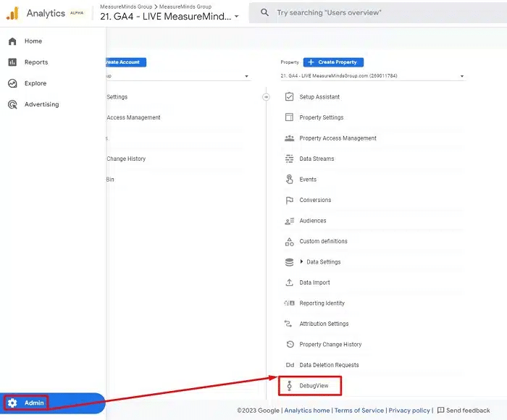The height and width of the screenshot is (420, 507).
Task: Open the Privacy policy link
Action: (409, 411)
